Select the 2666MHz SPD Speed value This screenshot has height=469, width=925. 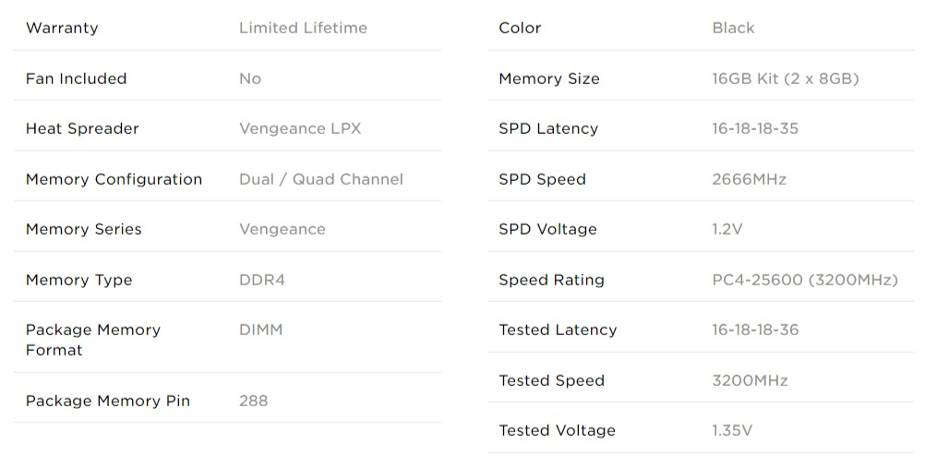pos(749,179)
